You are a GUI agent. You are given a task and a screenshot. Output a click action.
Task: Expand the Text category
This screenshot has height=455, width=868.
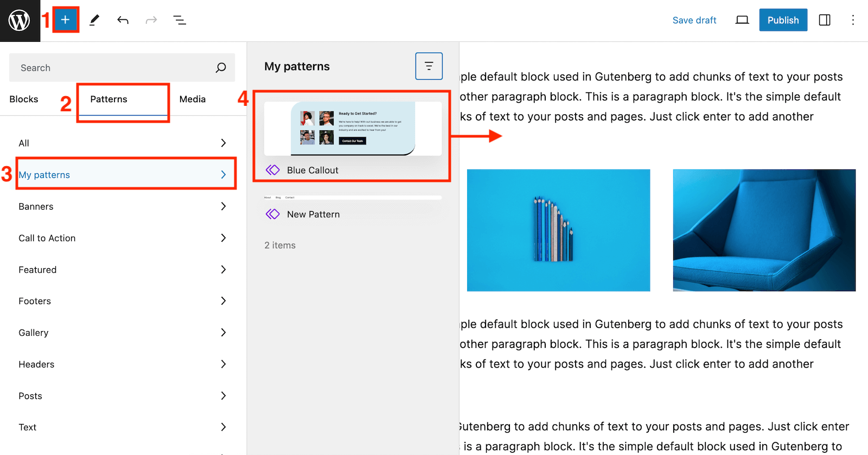(x=123, y=427)
